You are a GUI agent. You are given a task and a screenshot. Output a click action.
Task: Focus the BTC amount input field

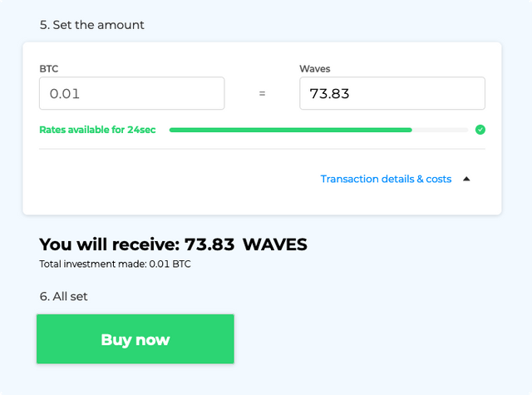tap(131, 93)
